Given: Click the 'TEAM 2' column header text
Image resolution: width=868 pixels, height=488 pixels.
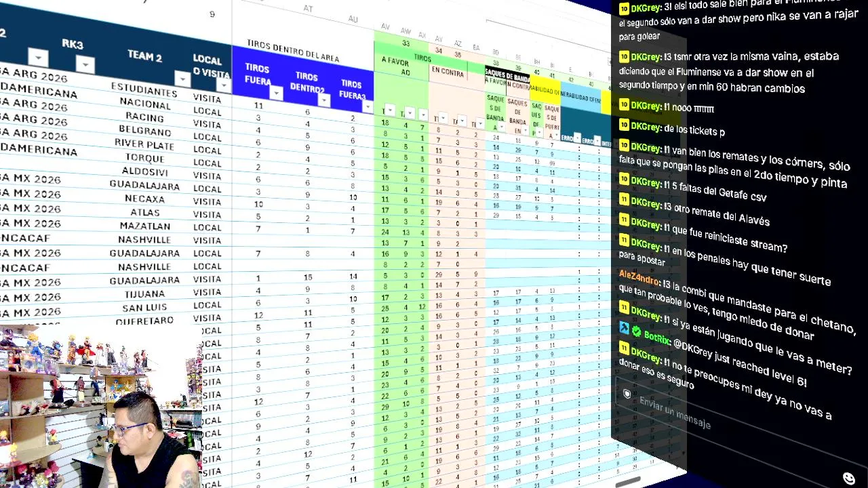Looking at the screenshot, I should pos(144,56).
